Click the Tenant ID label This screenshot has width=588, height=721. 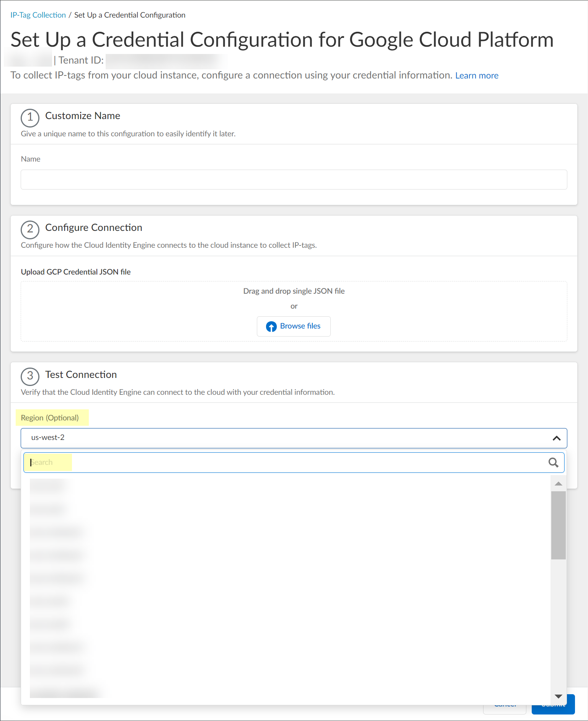[x=81, y=60]
